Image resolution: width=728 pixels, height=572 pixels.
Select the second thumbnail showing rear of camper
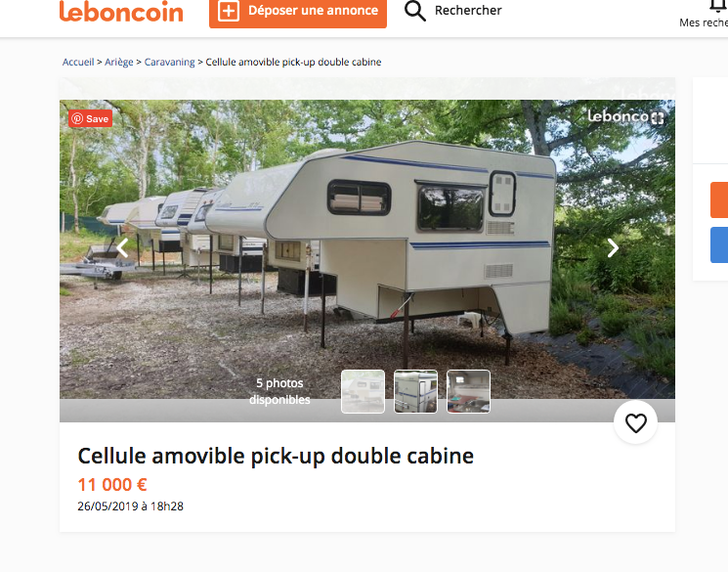[415, 391]
